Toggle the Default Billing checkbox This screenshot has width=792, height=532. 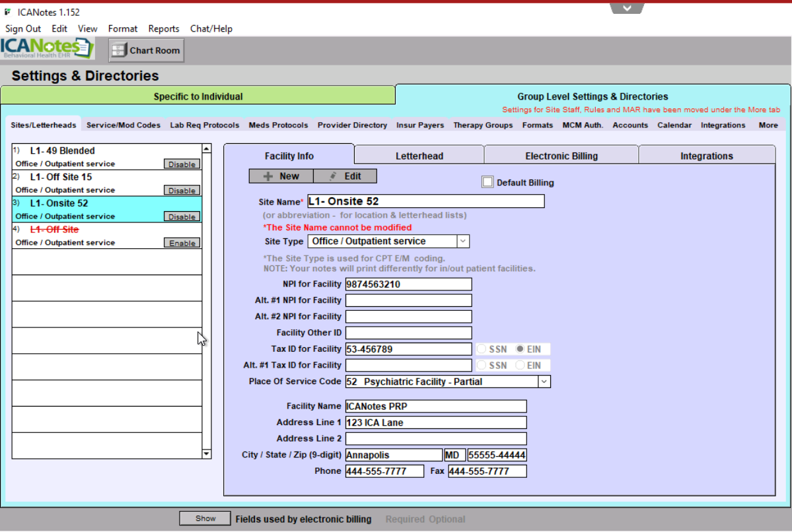click(487, 182)
